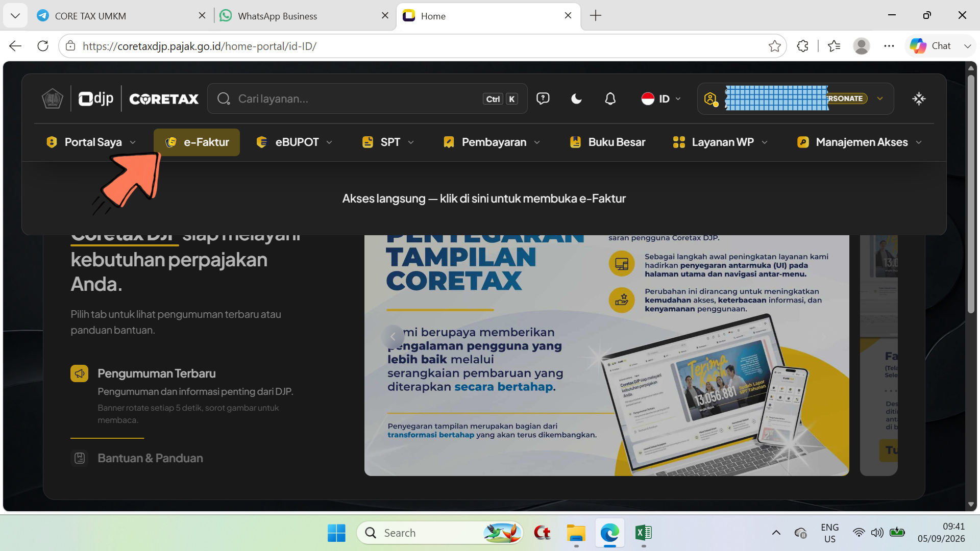Open the e-Faktur menu item
This screenshot has width=980, height=551.
(x=197, y=142)
